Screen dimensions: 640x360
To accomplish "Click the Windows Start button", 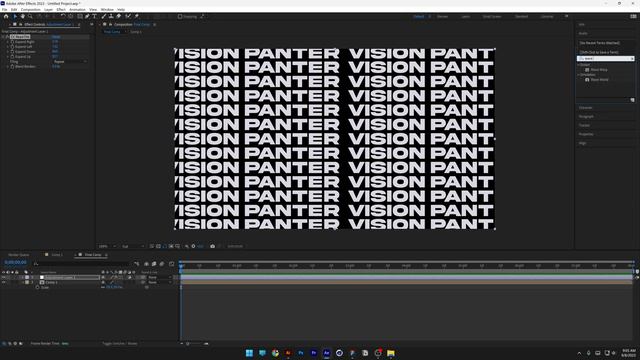I will coord(249,353).
